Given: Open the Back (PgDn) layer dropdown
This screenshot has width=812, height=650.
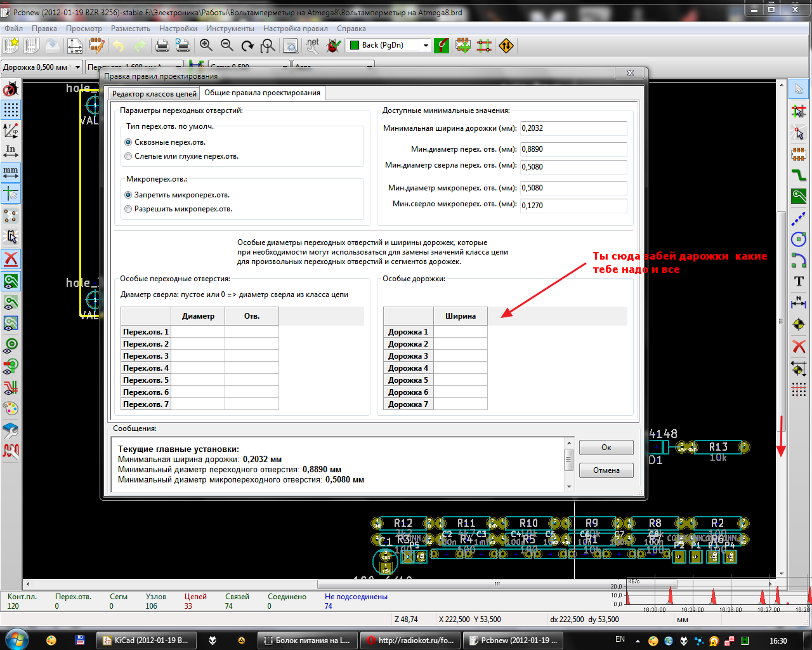Looking at the screenshot, I should [426, 46].
